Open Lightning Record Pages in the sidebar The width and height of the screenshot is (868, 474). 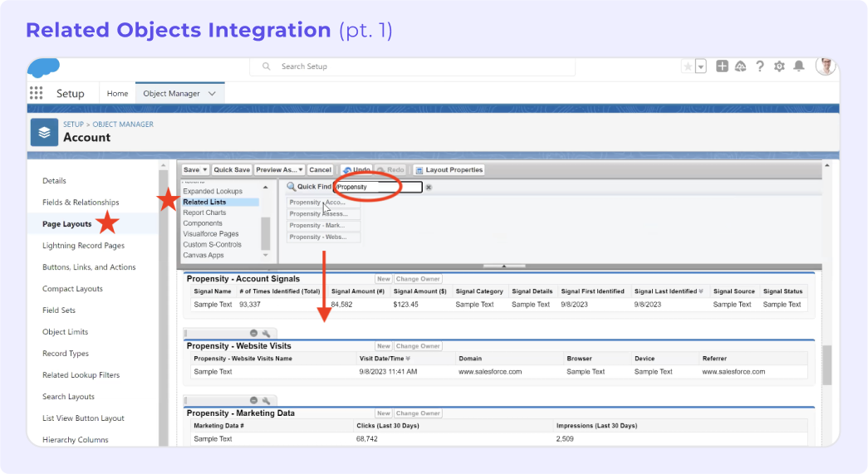(x=84, y=246)
